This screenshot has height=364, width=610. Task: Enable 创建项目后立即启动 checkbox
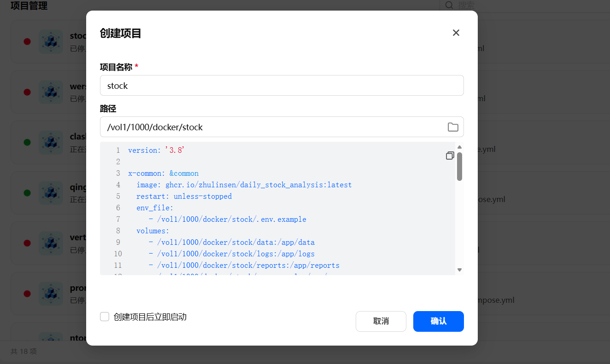[x=105, y=317]
